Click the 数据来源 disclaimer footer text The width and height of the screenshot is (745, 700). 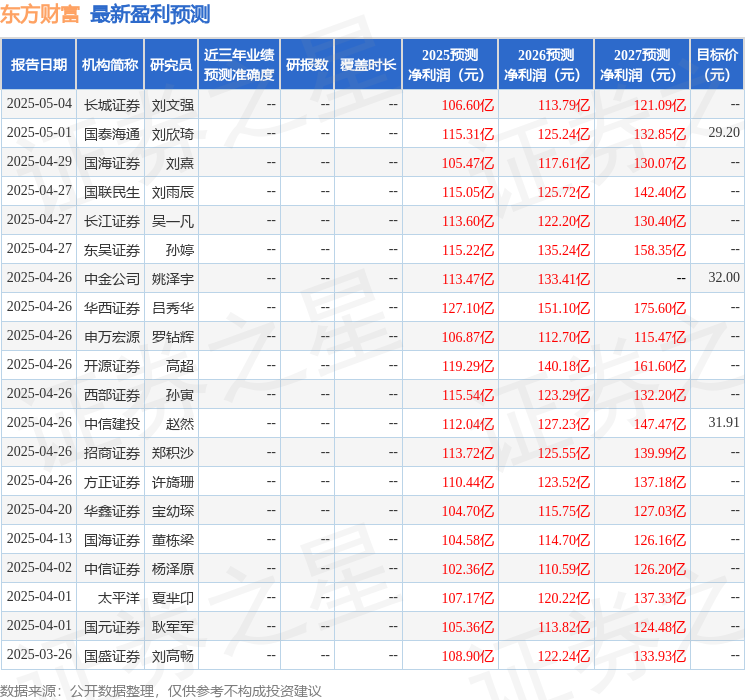point(161,690)
